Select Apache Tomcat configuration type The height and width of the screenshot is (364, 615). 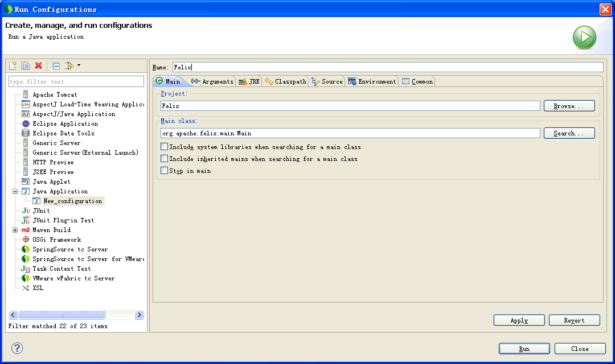pyautogui.click(x=55, y=94)
